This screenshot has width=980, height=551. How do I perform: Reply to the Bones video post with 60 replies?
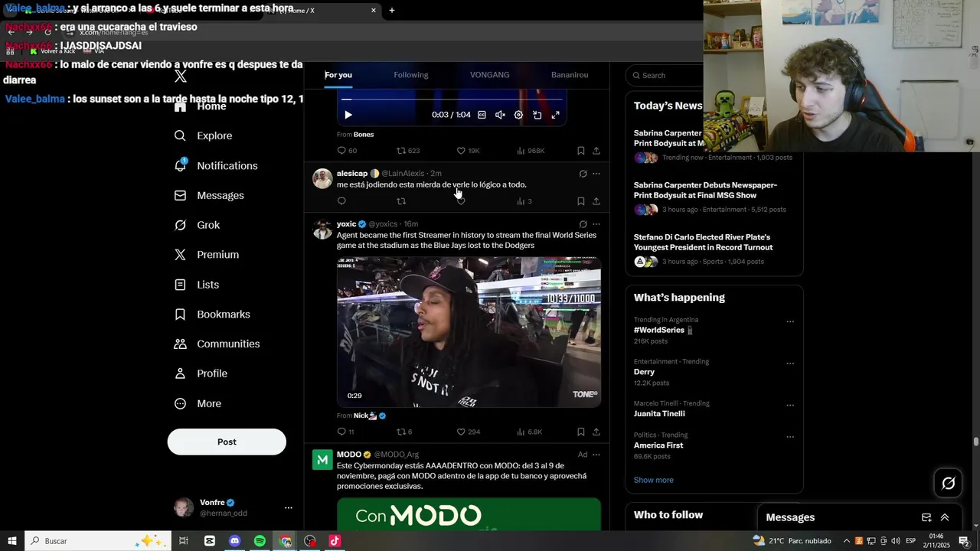coord(346,151)
